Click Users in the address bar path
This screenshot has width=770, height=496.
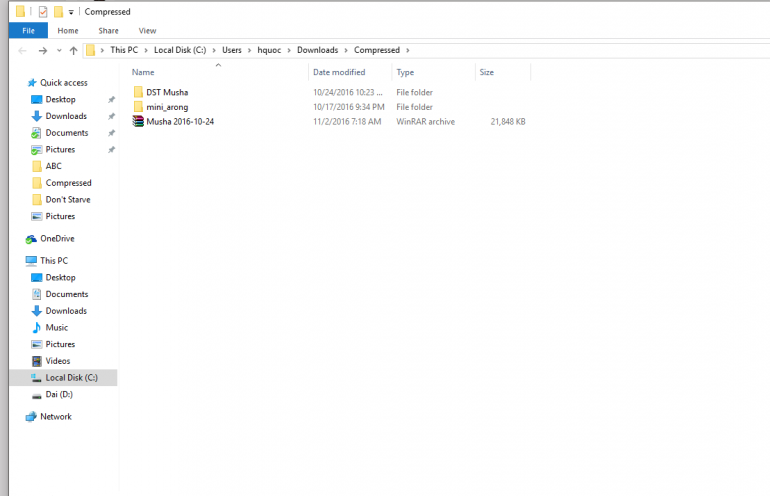(232, 50)
